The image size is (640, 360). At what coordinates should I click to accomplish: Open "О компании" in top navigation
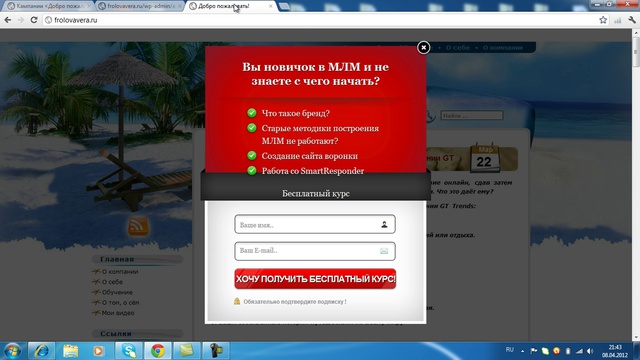click(502, 48)
